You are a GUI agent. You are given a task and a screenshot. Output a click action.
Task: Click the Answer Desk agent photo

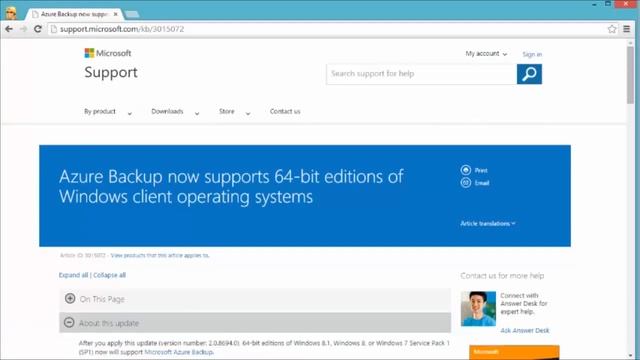[x=478, y=309]
